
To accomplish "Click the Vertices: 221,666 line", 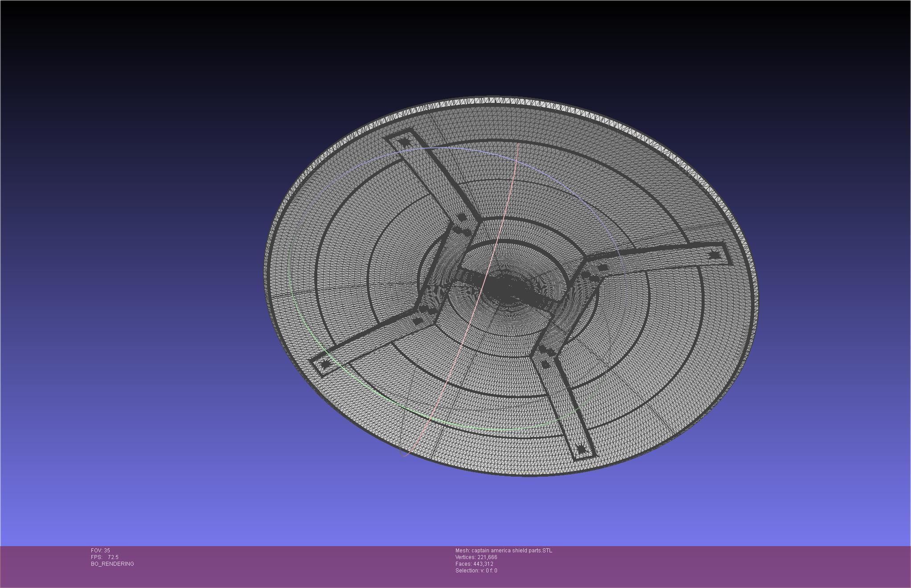I will pos(476,557).
